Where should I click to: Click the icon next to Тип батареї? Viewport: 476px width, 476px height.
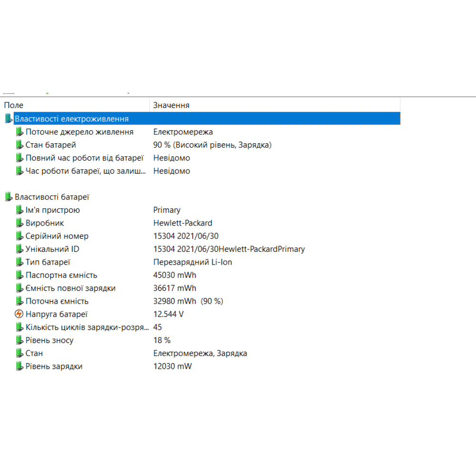tap(20, 262)
